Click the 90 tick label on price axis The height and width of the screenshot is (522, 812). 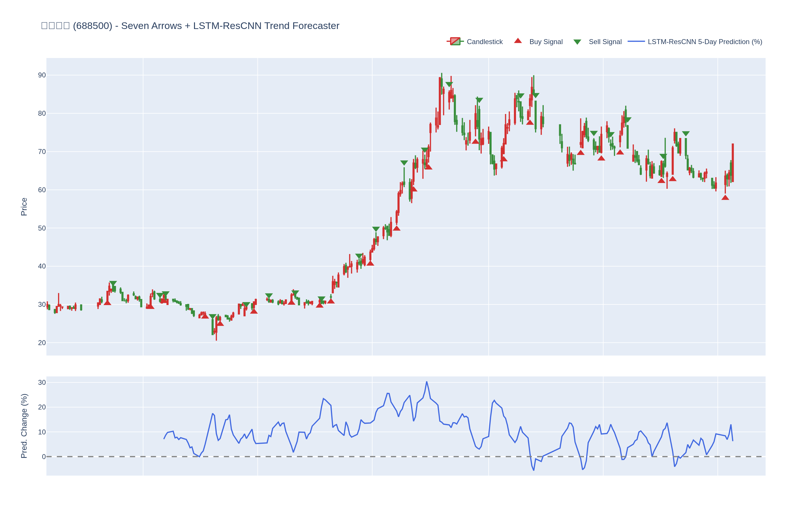tap(42, 75)
